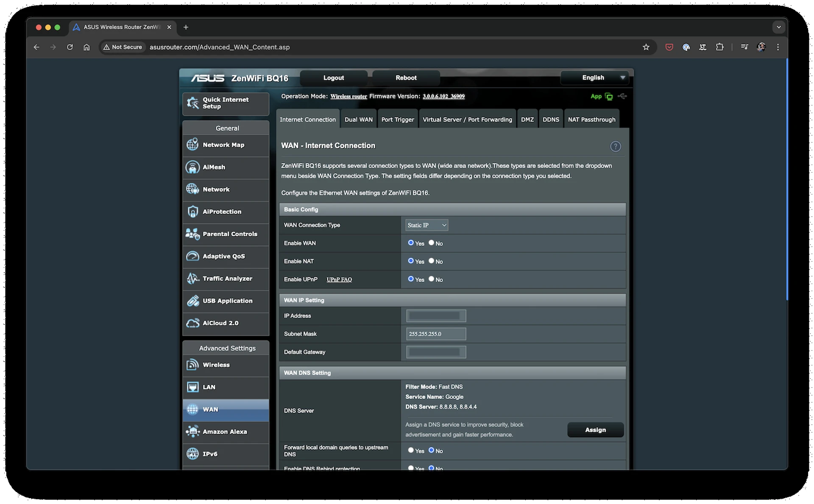
Task: Open Adaptive QoS gauge icon
Action: coord(192,256)
